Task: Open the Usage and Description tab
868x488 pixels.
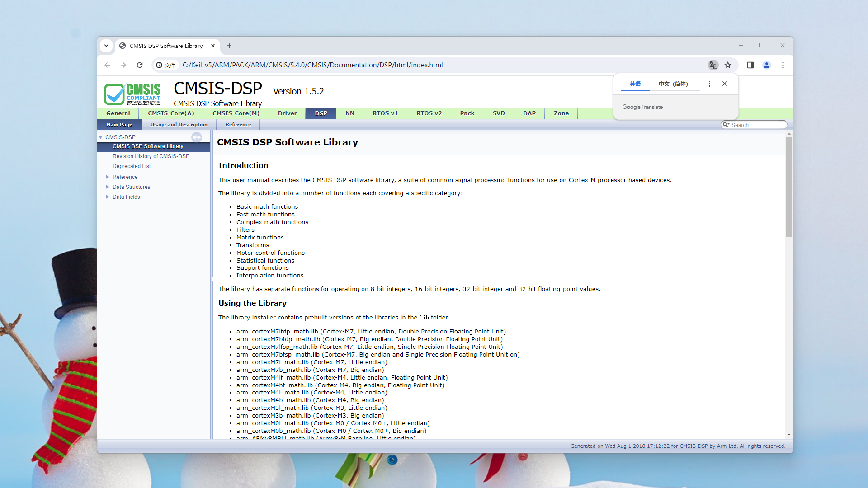Action: coord(179,125)
